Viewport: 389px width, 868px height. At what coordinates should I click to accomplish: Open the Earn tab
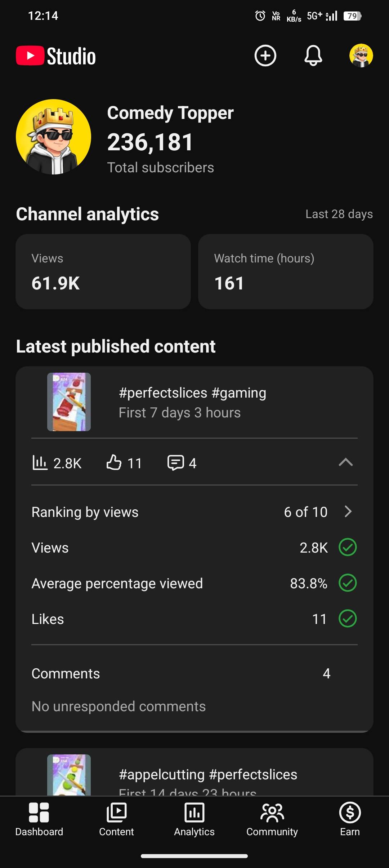350,819
